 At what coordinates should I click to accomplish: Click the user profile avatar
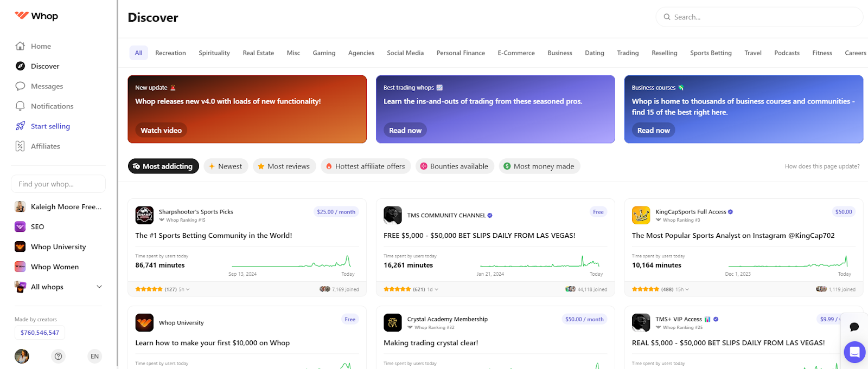[x=22, y=356]
